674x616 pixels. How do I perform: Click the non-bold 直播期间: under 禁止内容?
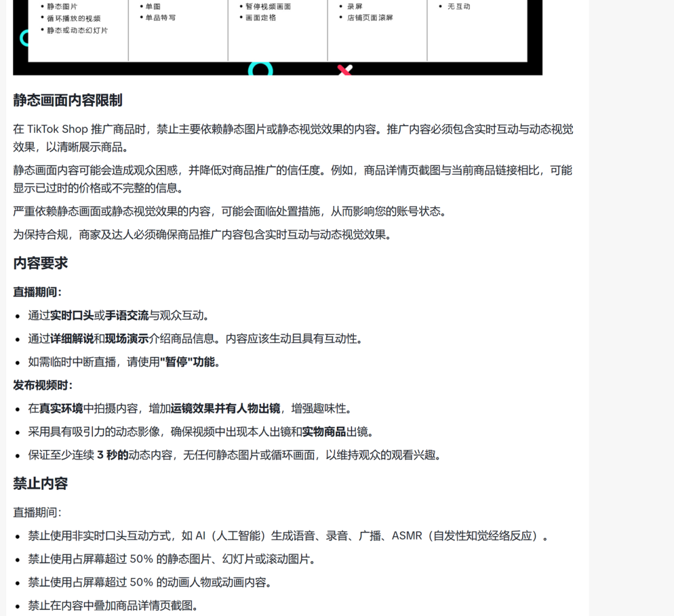[x=37, y=512]
